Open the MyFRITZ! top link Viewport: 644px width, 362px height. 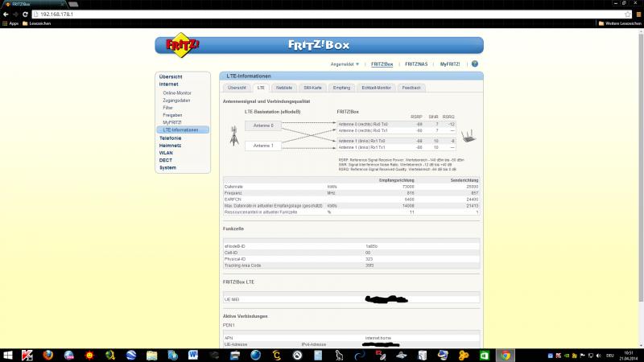450,64
